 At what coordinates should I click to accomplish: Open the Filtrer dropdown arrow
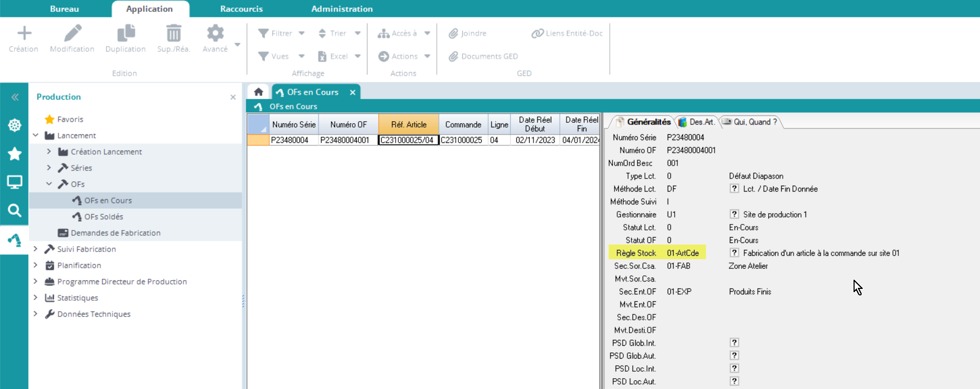click(x=302, y=34)
